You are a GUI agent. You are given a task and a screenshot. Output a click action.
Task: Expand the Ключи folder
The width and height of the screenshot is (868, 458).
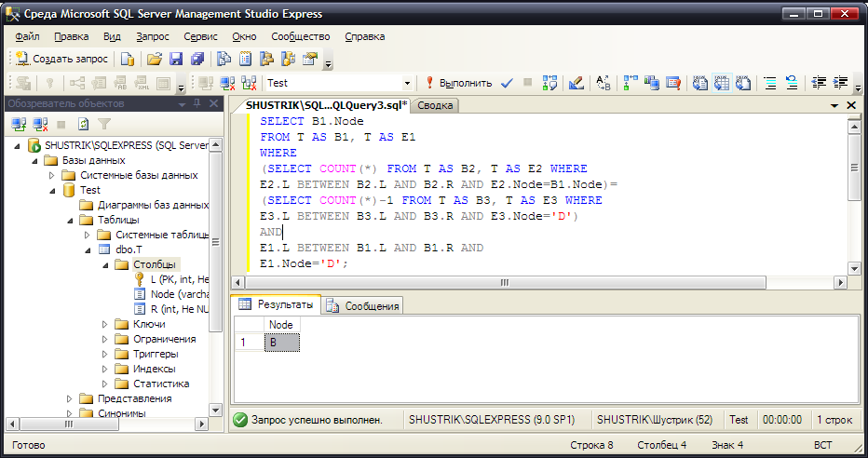pyautogui.click(x=105, y=324)
